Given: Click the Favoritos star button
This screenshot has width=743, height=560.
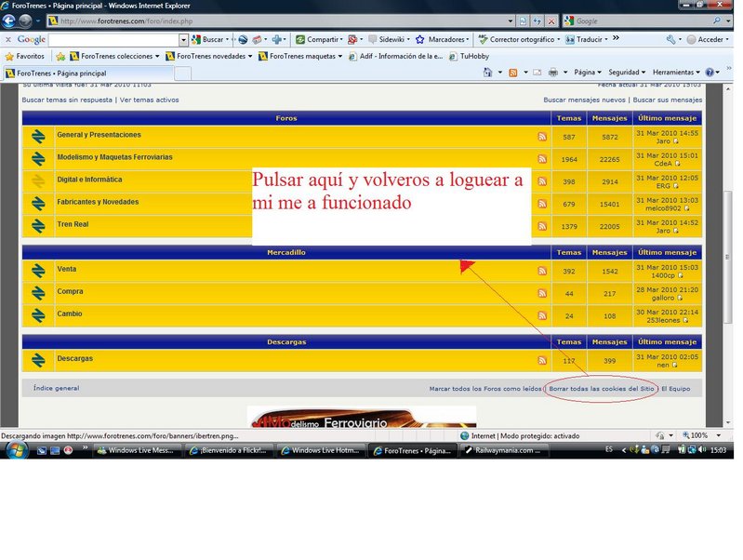Looking at the screenshot, I should (x=24, y=56).
